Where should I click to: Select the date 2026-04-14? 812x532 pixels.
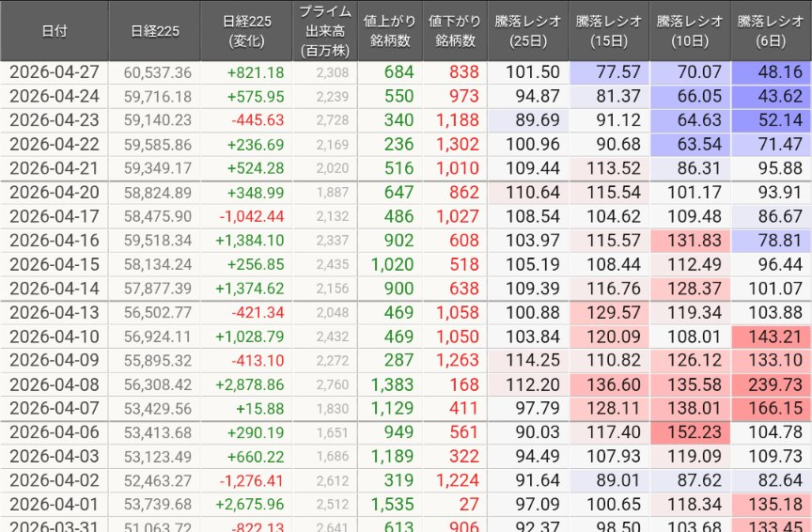[55, 289]
